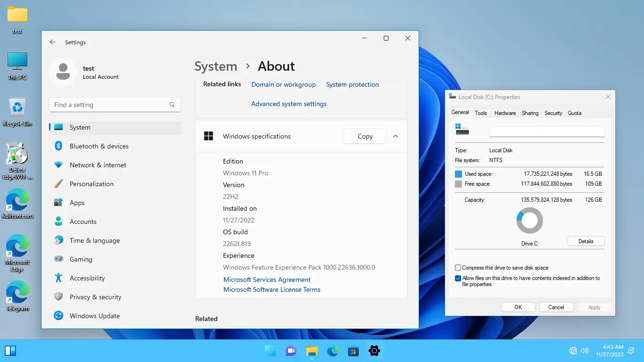Open Windows Update settings
This screenshot has width=644, height=362.
click(94, 316)
